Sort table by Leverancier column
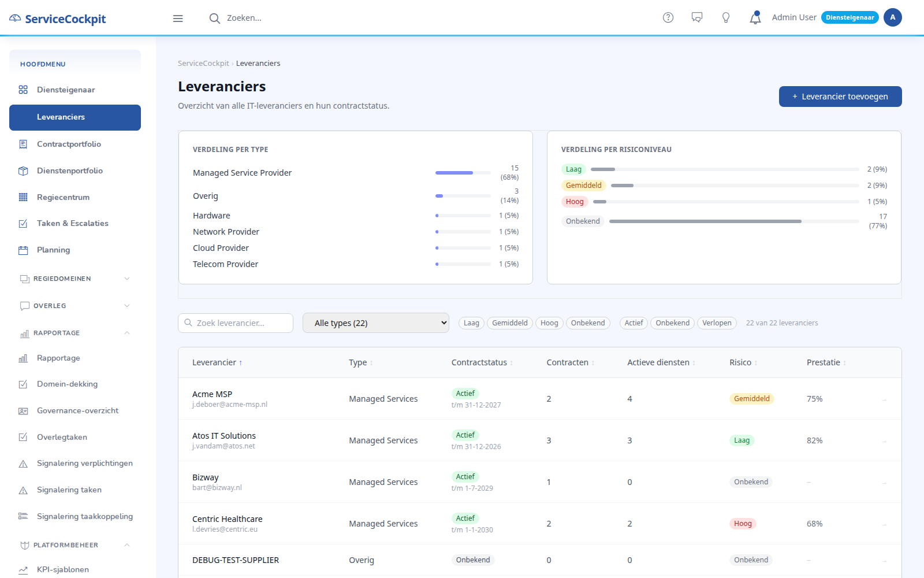This screenshot has height=578, width=924. (x=217, y=362)
